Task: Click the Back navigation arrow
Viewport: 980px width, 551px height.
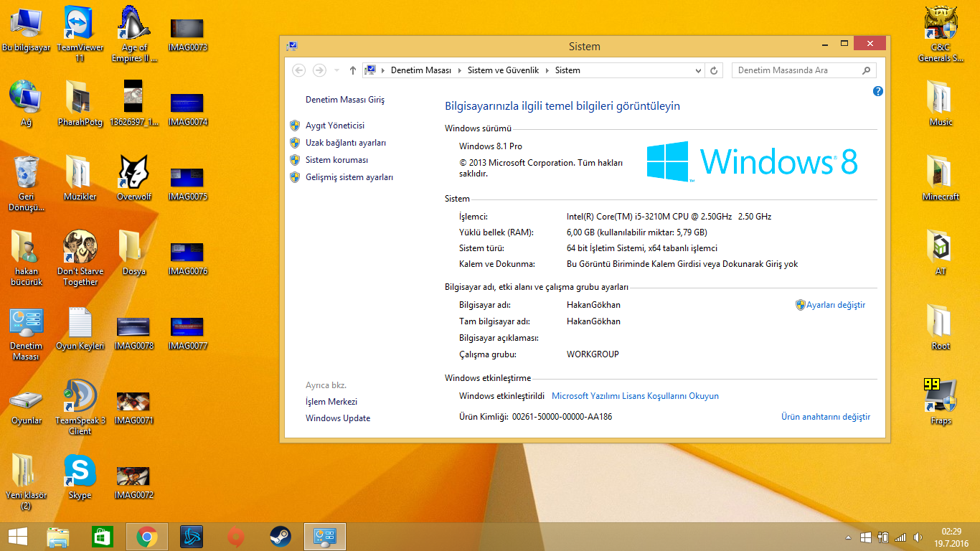Action: point(299,70)
